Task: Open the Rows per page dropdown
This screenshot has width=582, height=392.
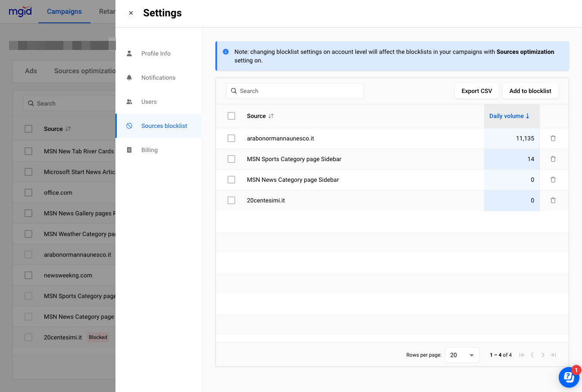Action: [462, 355]
